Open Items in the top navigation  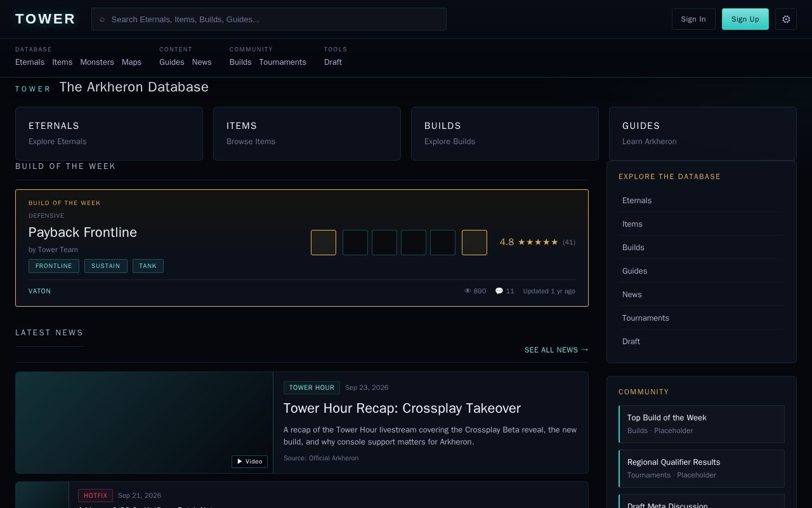[x=62, y=62]
